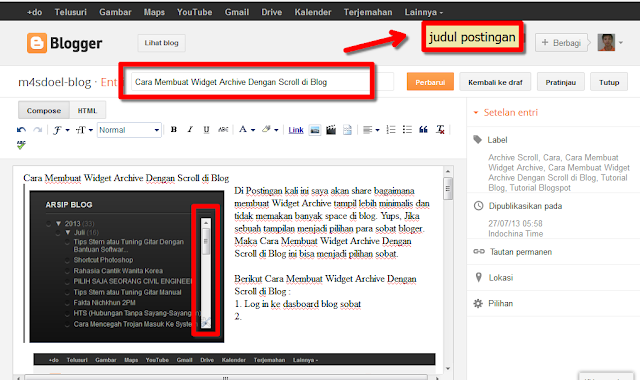This screenshot has width=640, height=380.
Task: Create a bulleted list
Action: [407, 129]
